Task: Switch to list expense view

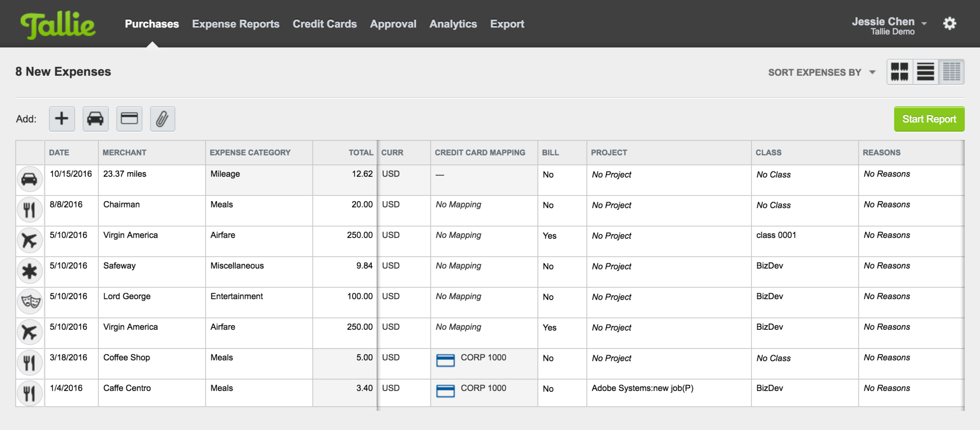Action: (x=925, y=72)
